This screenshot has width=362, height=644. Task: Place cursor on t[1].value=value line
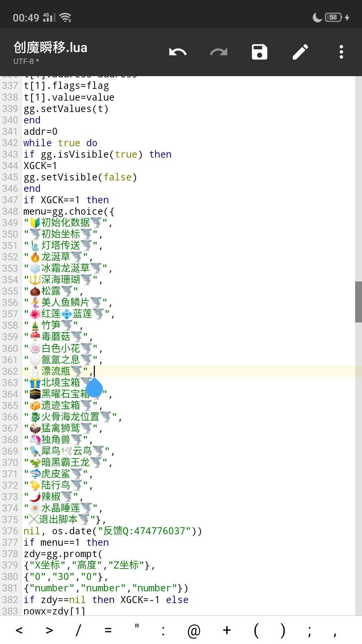click(x=69, y=97)
